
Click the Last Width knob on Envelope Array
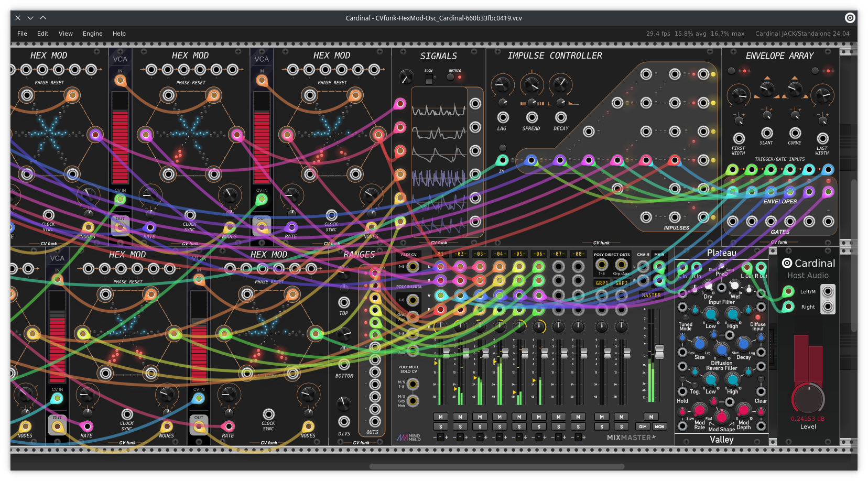(x=822, y=95)
